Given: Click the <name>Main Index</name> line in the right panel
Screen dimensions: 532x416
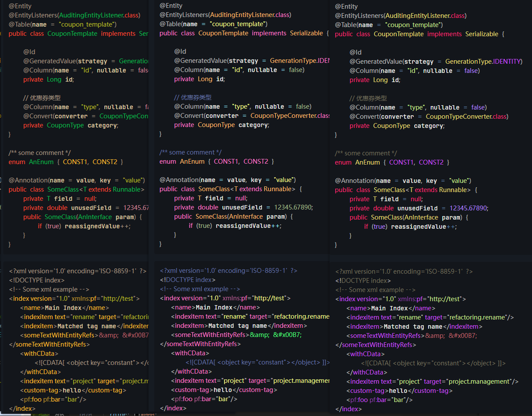Looking at the screenshot, I should pos(391,308).
